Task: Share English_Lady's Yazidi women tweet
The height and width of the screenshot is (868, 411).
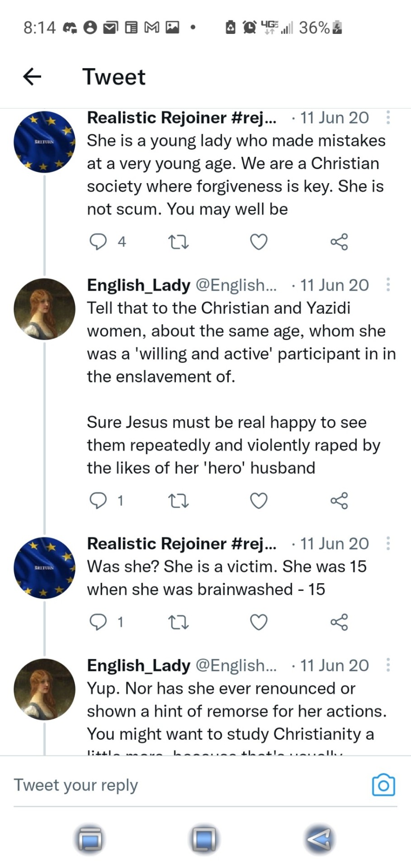Action: (x=339, y=500)
